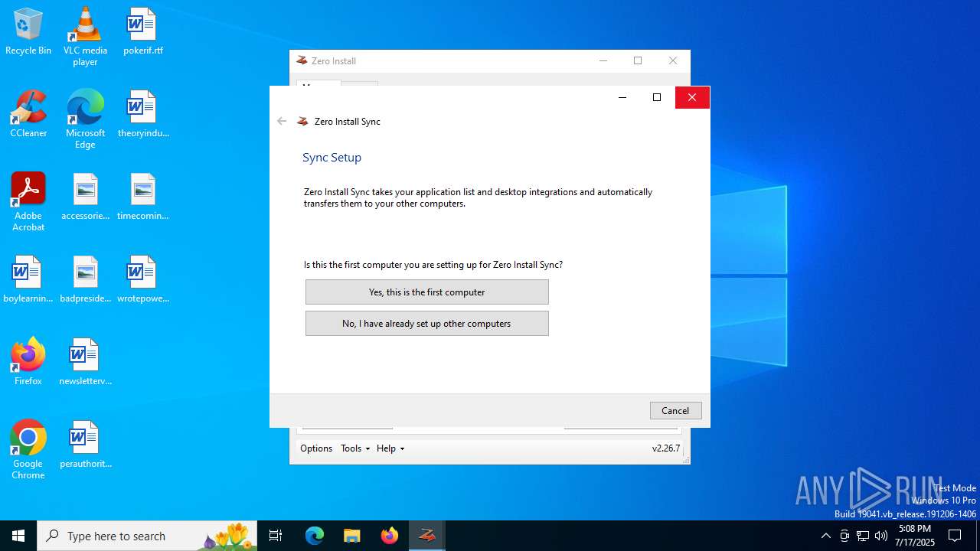This screenshot has width=980, height=551.
Task: Select the Firefox desktop shortcut
Action: point(28,362)
